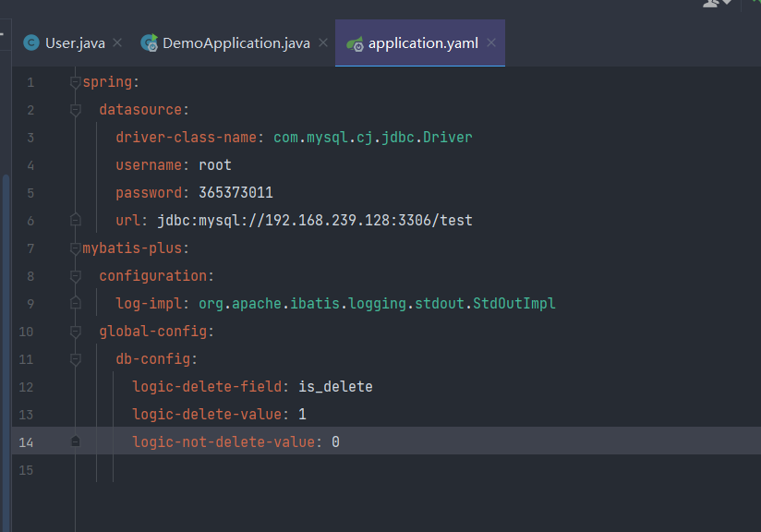
Task: Click the password value 365373011
Action: click(236, 193)
